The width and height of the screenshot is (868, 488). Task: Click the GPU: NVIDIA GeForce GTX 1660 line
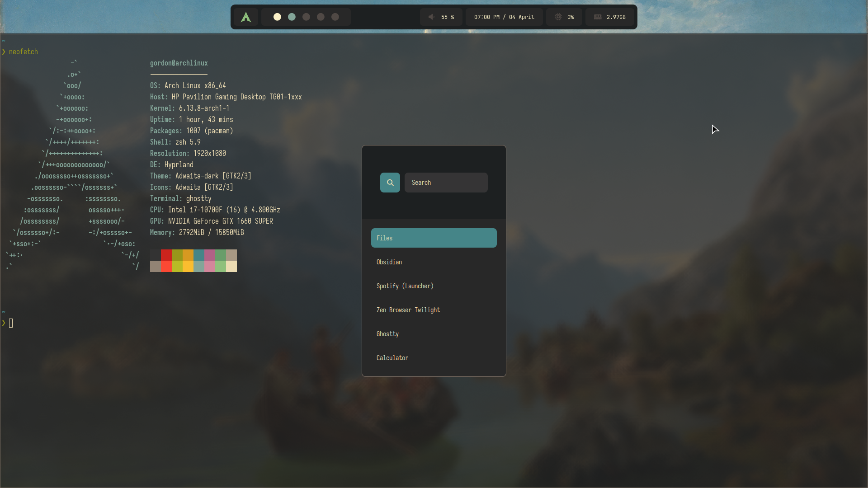pyautogui.click(x=212, y=221)
